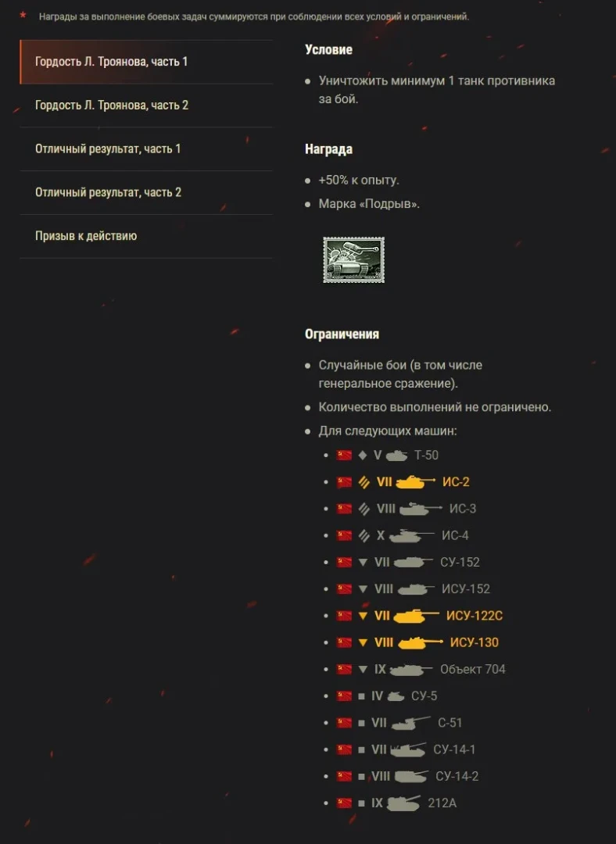Image resolution: width=616 pixels, height=844 pixels.
Task: Open "Отличный результат, часть 2" mission tab
Action: pyautogui.click(x=108, y=192)
